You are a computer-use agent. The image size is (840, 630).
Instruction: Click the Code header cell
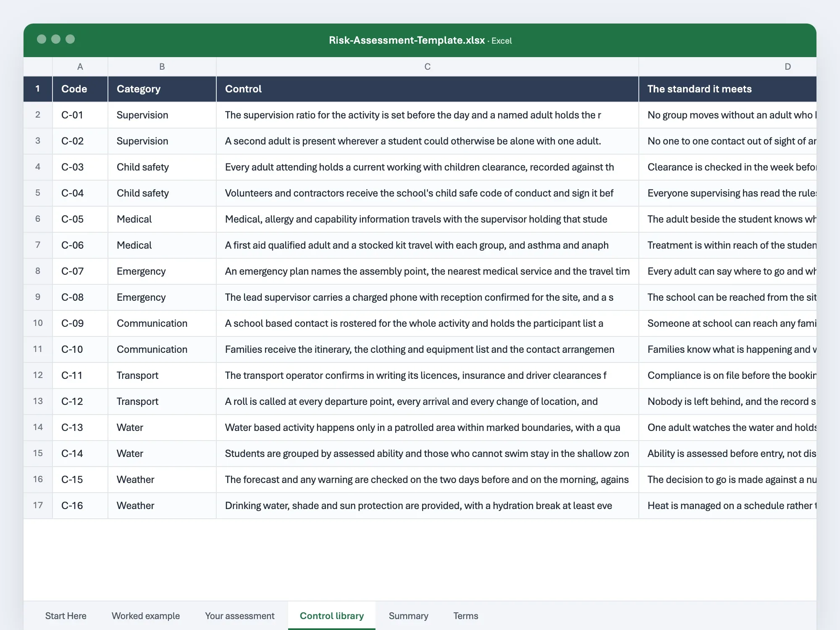(x=80, y=89)
